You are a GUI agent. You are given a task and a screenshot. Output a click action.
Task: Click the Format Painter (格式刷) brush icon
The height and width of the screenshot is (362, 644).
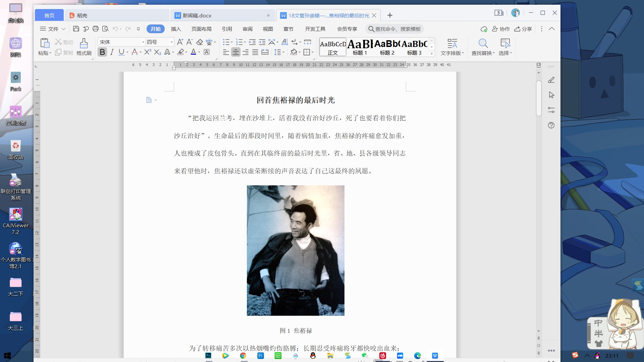coord(84,43)
